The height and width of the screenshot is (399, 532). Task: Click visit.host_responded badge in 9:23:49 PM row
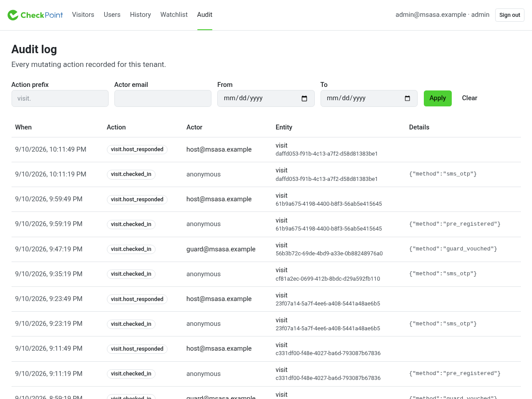[x=137, y=299]
